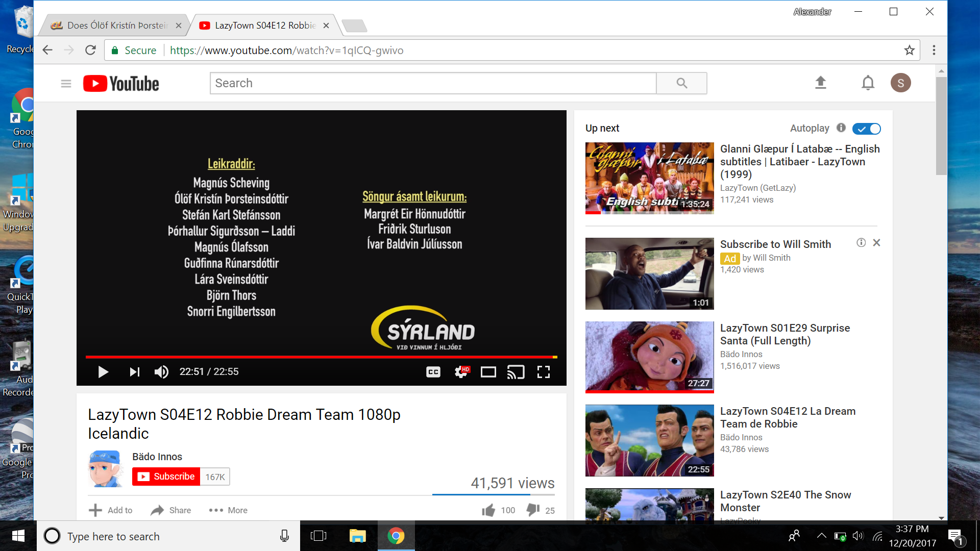Open Chrome three-dot menu
The image size is (980, 551).
pos(934,50)
